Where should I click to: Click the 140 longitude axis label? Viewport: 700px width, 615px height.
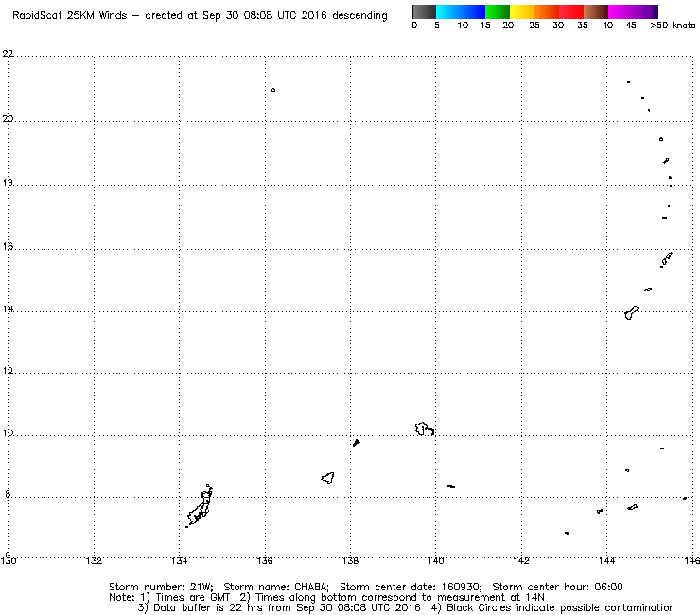(436, 560)
